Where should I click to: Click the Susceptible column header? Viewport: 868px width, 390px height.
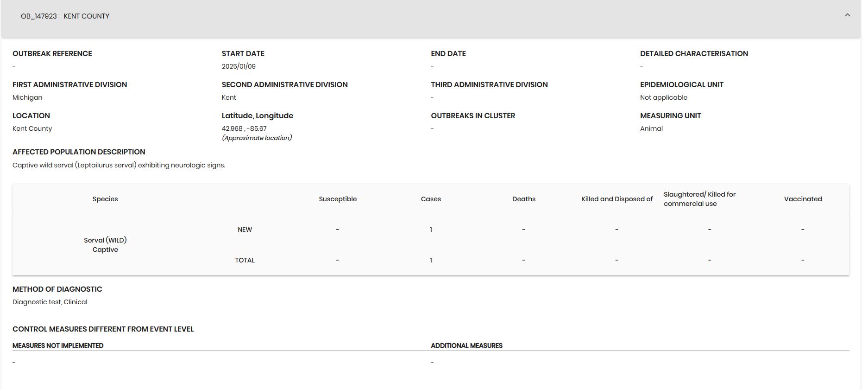click(338, 199)
